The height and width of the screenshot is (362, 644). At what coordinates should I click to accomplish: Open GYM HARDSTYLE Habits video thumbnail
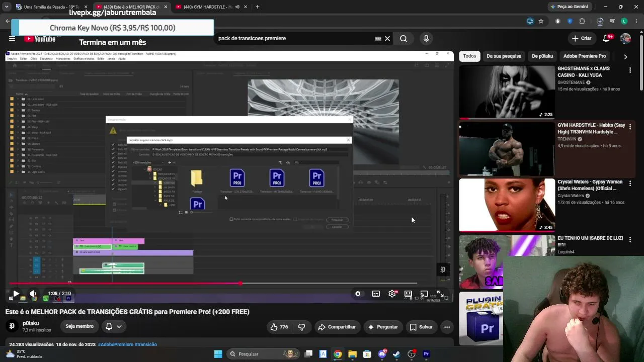tap(507, 149)
